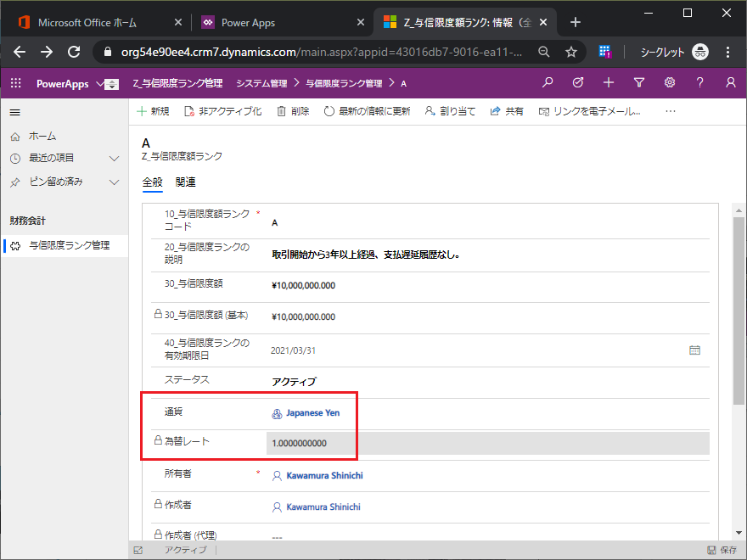Click the 為替レート 1.0000000000 field
The height and width of the screenshot is (560, 747).
(488, 443)
